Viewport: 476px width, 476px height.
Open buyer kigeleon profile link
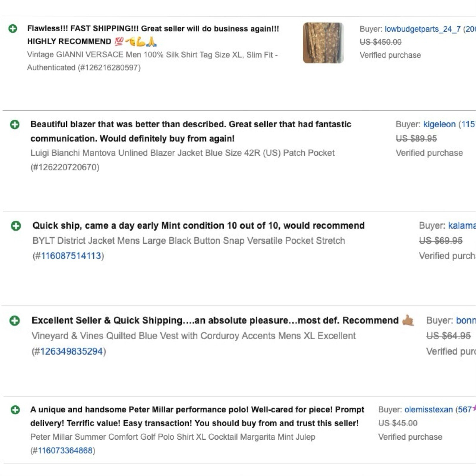[439, 124]
